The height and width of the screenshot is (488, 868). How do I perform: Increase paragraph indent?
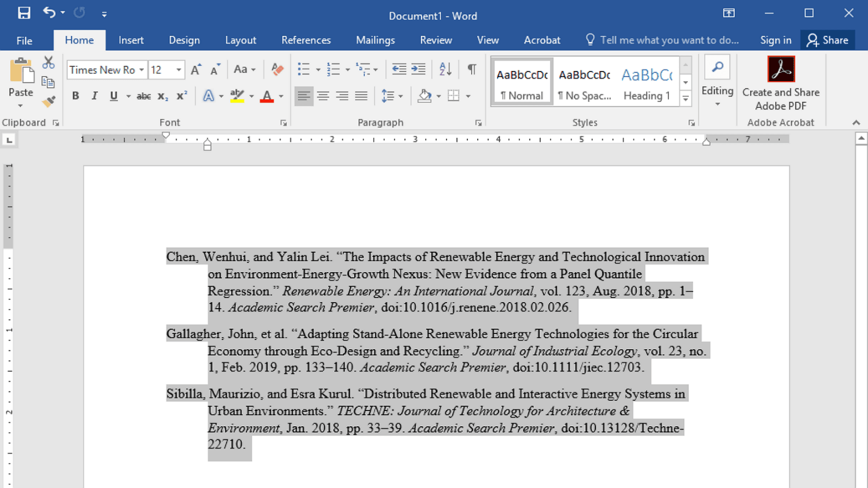coord(419,70)
